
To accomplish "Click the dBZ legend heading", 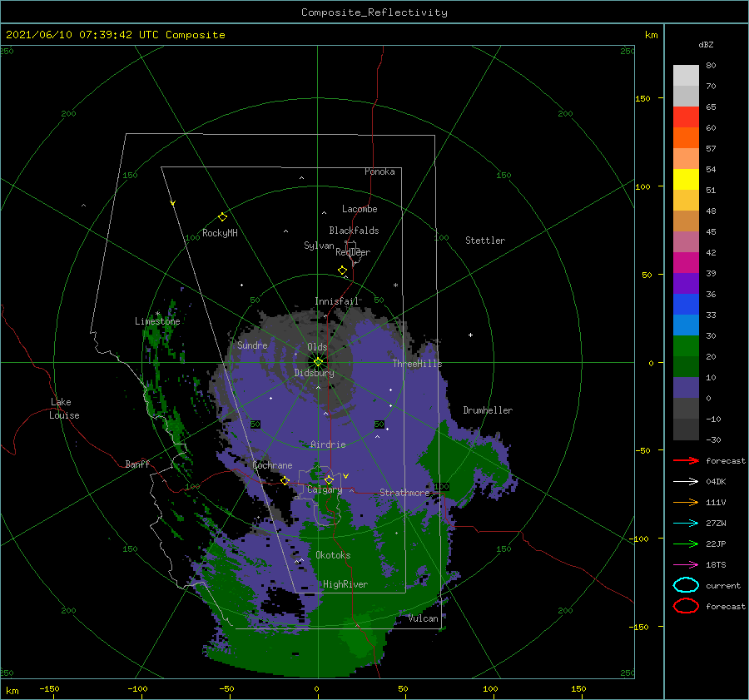I will pyautogui.click(x=706, y=44).
